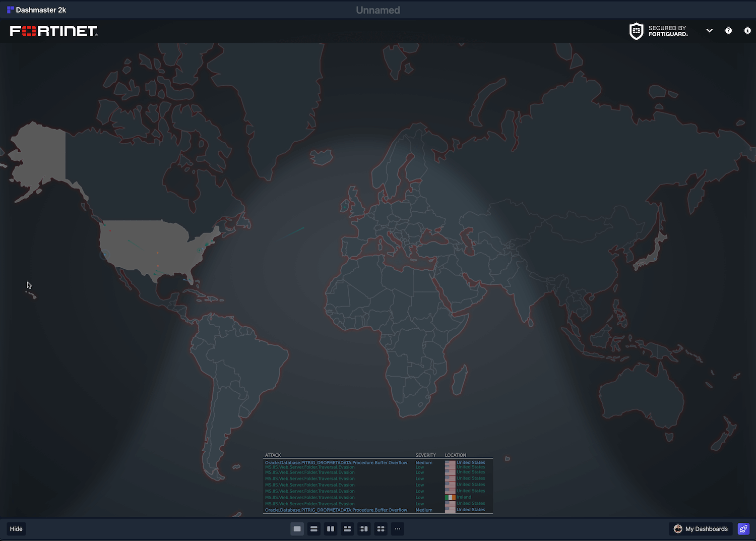The height and width of the screenshot is (541, 756).
Task: Click the Unnamed dashboard title
Action: pos(377,10)
